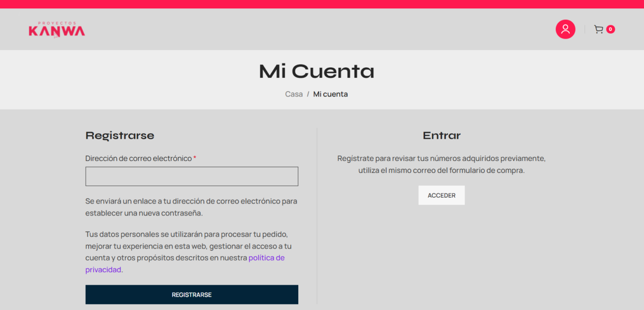Click the Mi Cuenta page heading
This screenshot has height=310, width=644.
pyautogui.click(x=317, y=71)
